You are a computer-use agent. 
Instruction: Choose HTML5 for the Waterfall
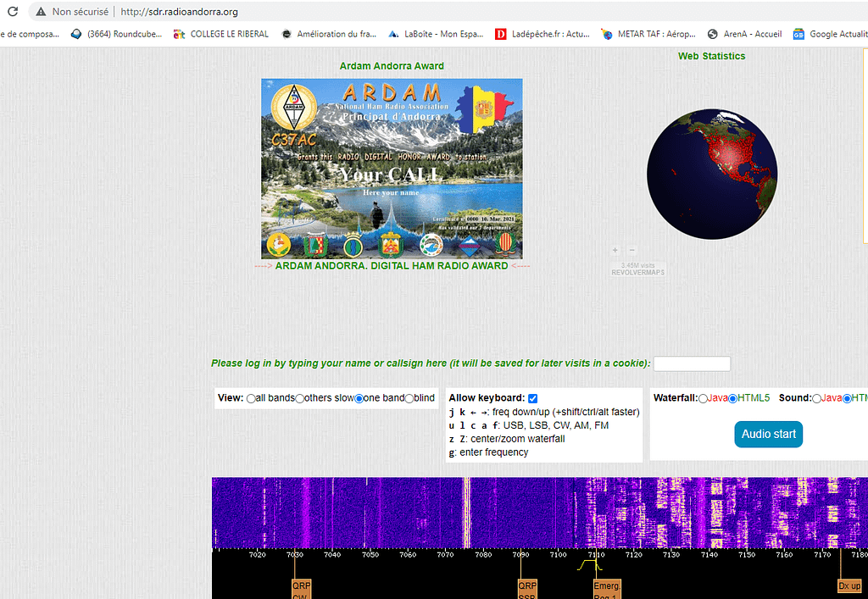click(x=733, y=399)
